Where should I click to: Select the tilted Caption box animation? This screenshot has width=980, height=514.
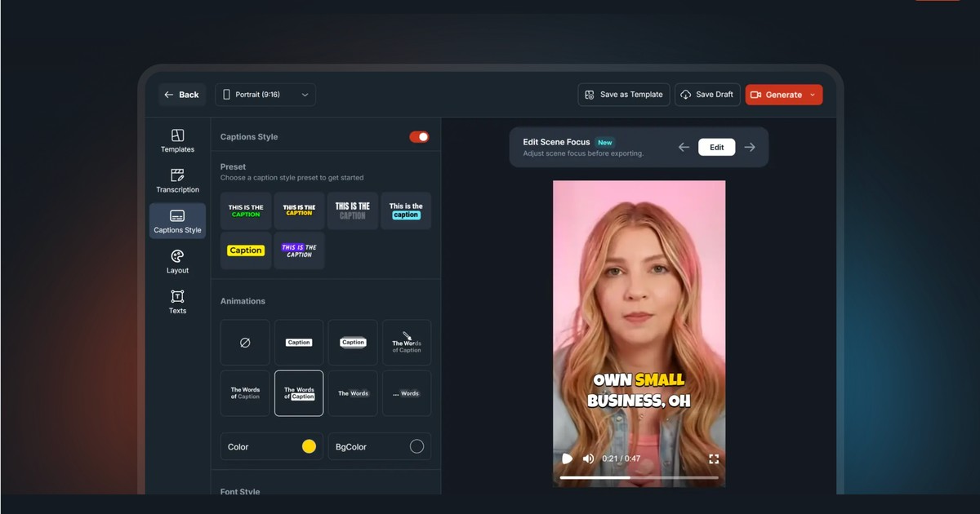click(x=353, y=343)
